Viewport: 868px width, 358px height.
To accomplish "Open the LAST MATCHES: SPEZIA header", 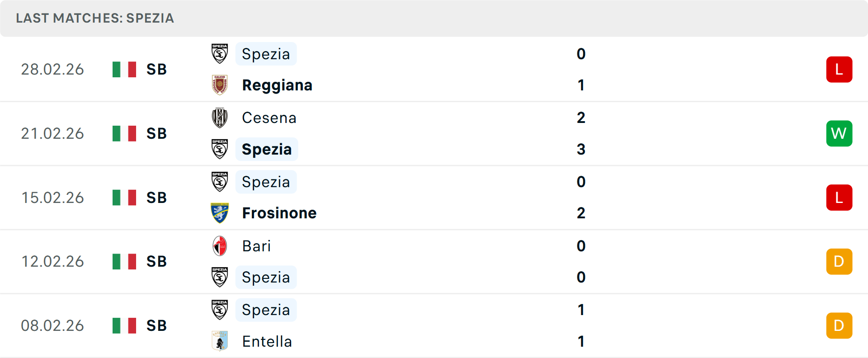I will [94, 18].
